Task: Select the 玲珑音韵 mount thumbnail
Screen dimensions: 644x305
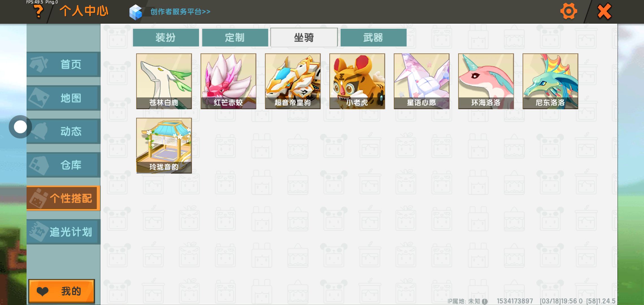Action: (x=164, y=146)
